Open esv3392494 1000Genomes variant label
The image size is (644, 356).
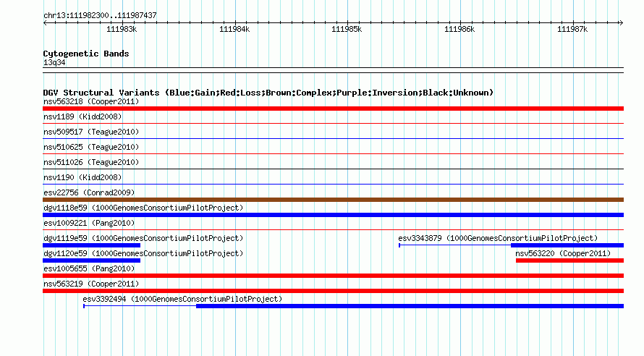(x=182, y=299)
